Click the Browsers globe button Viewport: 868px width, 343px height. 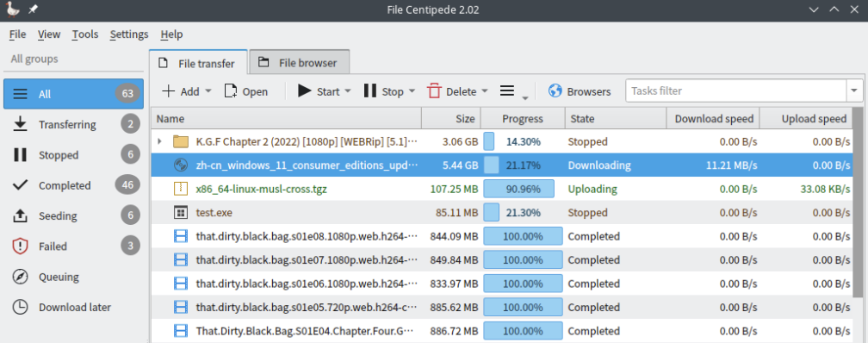[x=580, y=90]
